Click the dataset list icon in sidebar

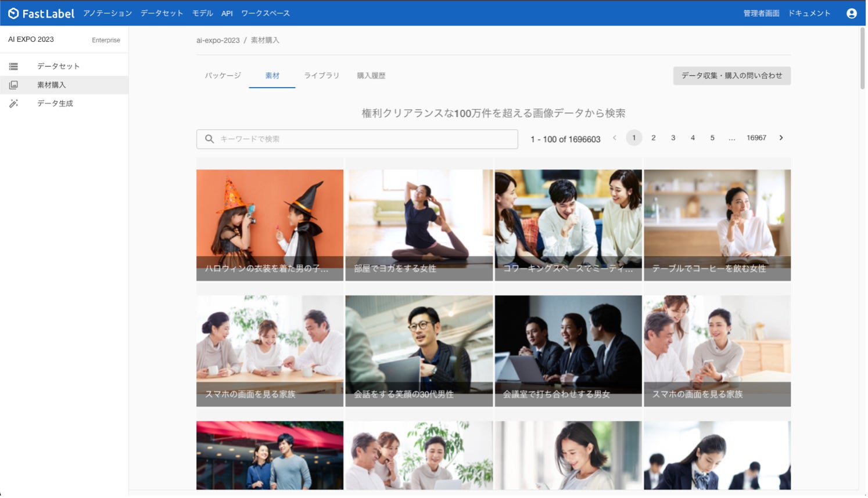(x=13, y=67)
